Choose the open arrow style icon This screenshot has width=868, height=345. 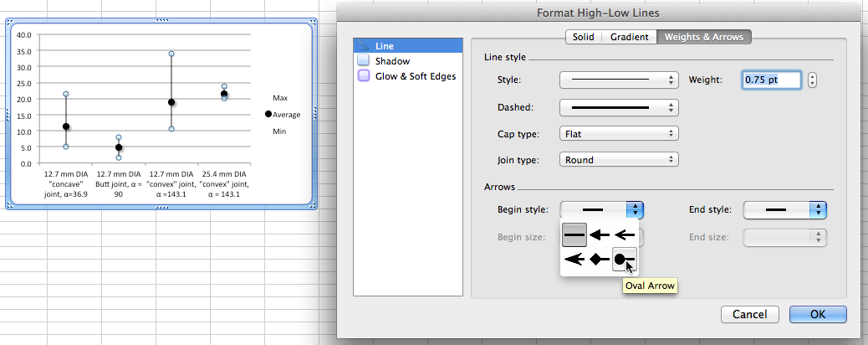pos(625,235)
